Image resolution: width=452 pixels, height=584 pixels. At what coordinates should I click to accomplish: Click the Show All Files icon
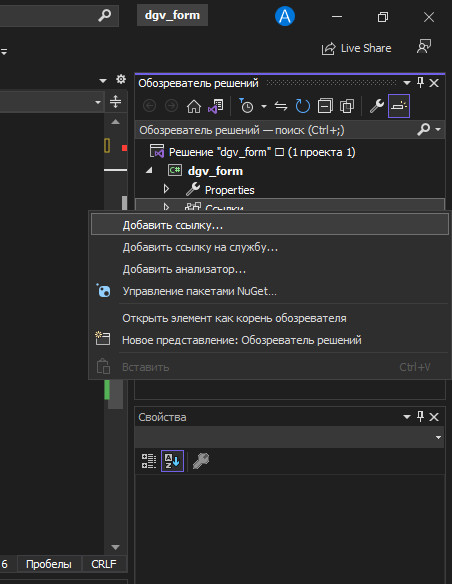[347, 107]
